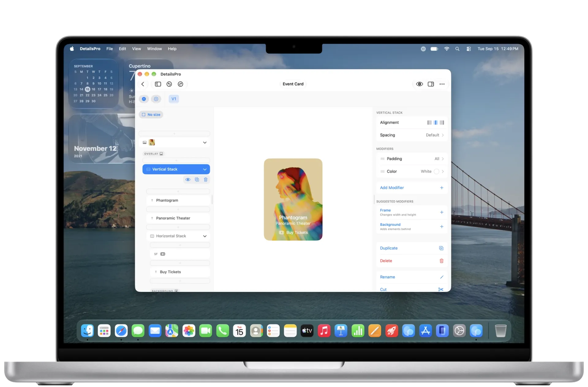Click the circular plus add button
The width and height of the screenshot is (588, 387).
tap(156, 99)
